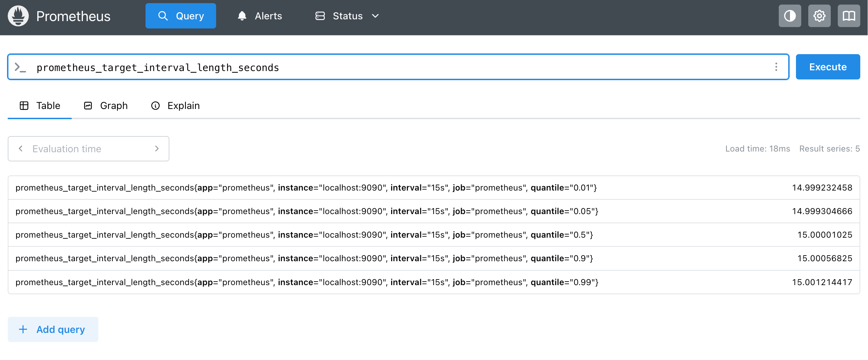This screenshot has width=868, height=360.
Task: Expand the Status dropdown chevron
Action: (x=375, y=16)
